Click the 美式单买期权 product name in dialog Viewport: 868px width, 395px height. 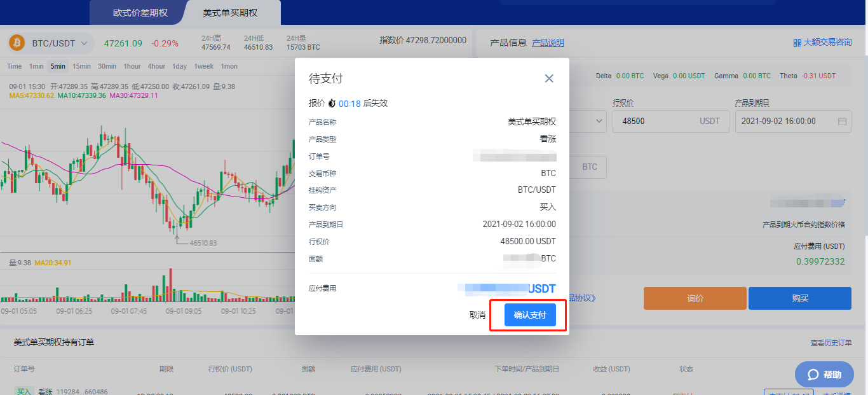[x=532, y=121]
